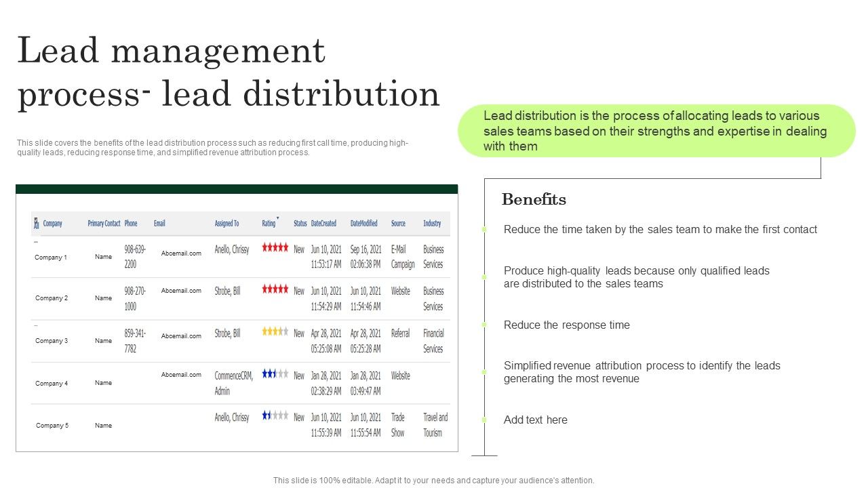Click date created Jan 28, 2021 02:38:29 AM
The height and width of the screenshot is (488, 868).
point(326,383)
